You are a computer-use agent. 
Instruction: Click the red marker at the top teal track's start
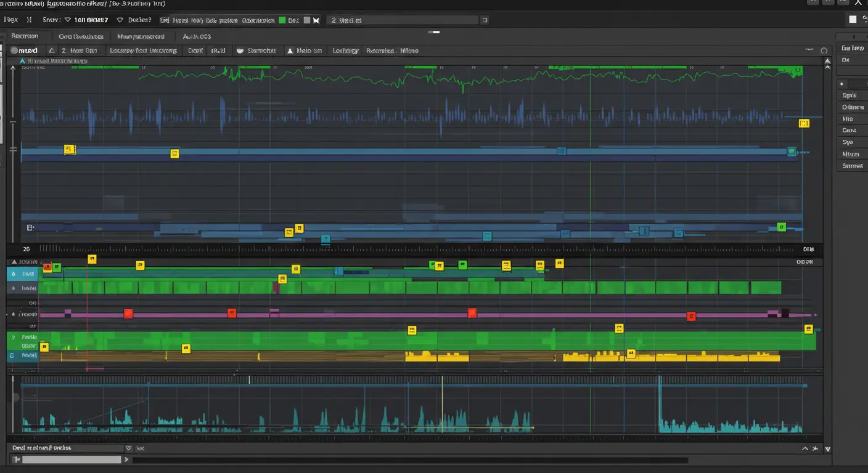click(47, 267)
